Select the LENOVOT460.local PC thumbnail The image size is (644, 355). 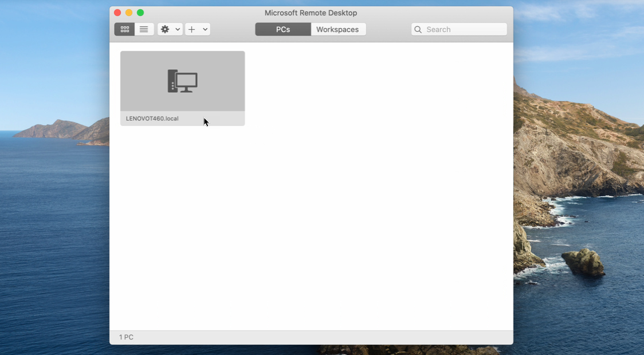(x=182, y=88)
